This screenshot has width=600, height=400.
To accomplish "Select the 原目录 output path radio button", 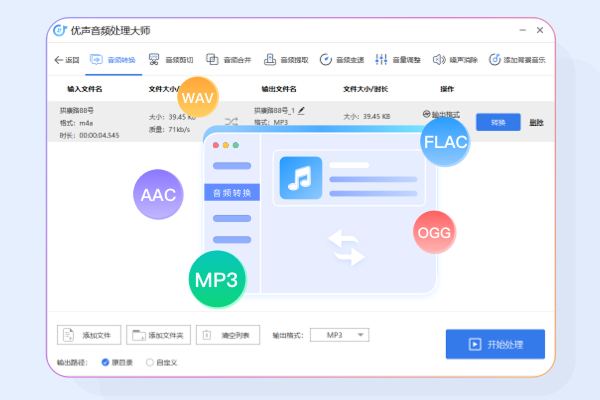I will pos(105,362).
